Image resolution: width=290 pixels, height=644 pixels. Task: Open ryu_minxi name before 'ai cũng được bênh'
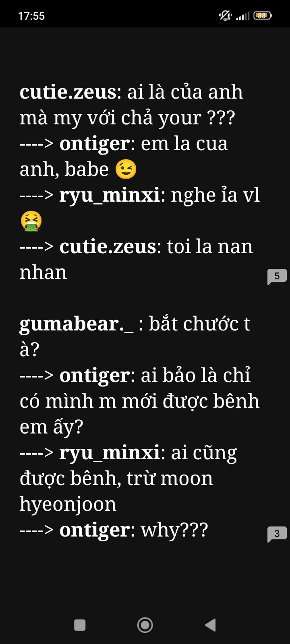coord(110,453)
